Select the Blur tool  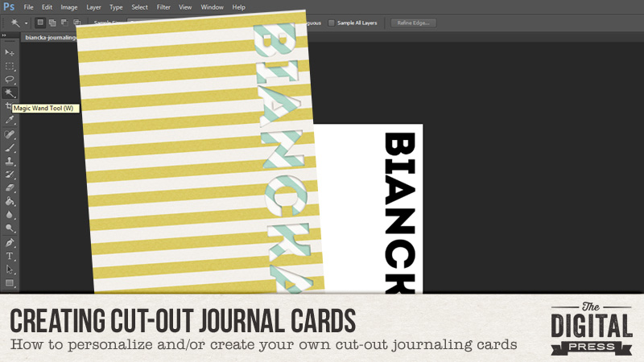tap(10, 215)
